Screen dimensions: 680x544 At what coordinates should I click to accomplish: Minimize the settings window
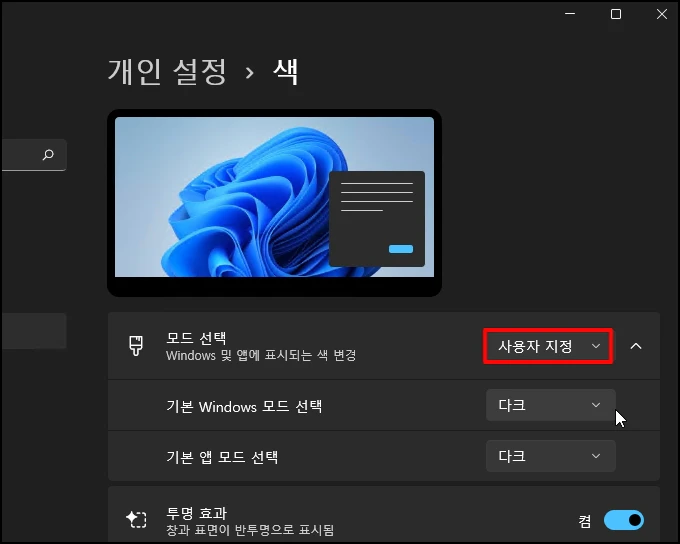(x=570, y=14)
